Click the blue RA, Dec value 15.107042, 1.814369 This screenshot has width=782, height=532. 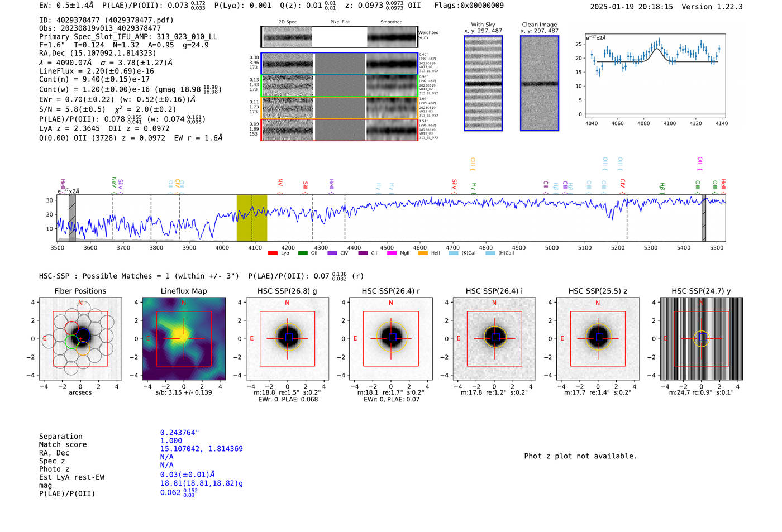tap(201, 449)
